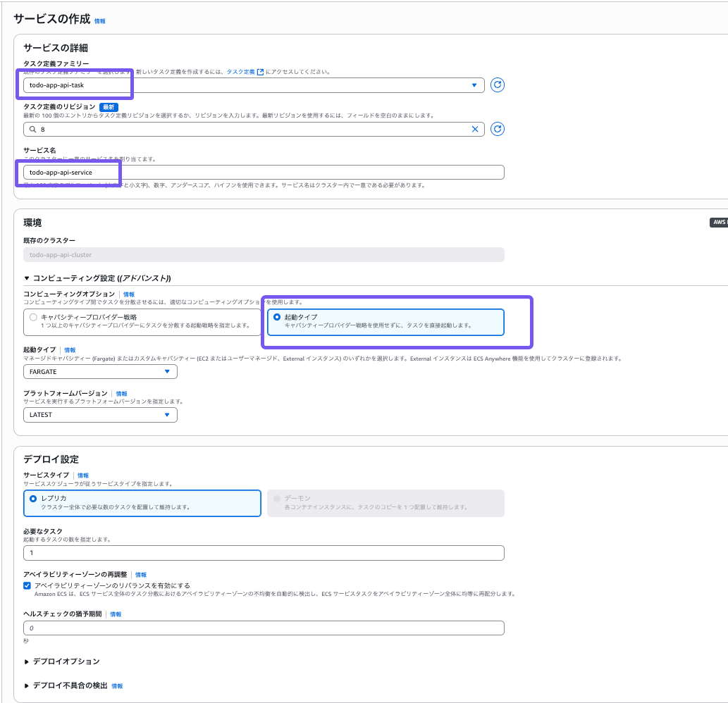Open 情報 link next to サービスの作成 title
The width and height of the screenshot is (728, 703).
coord(100,21)
